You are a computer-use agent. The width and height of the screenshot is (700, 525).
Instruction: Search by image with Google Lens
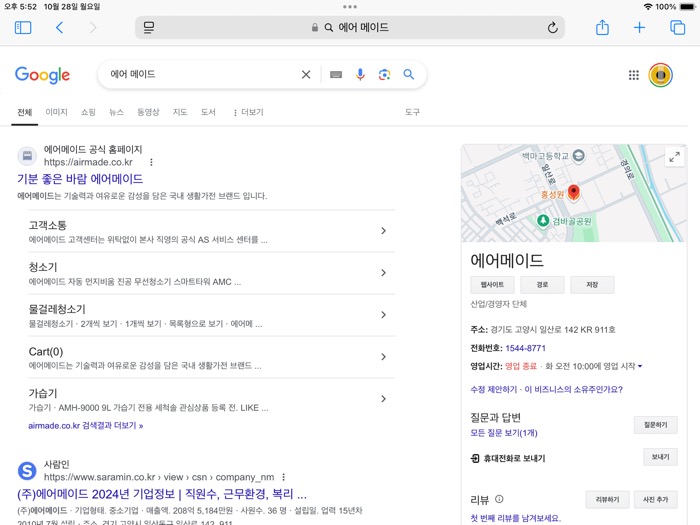[x=384, y=75]
